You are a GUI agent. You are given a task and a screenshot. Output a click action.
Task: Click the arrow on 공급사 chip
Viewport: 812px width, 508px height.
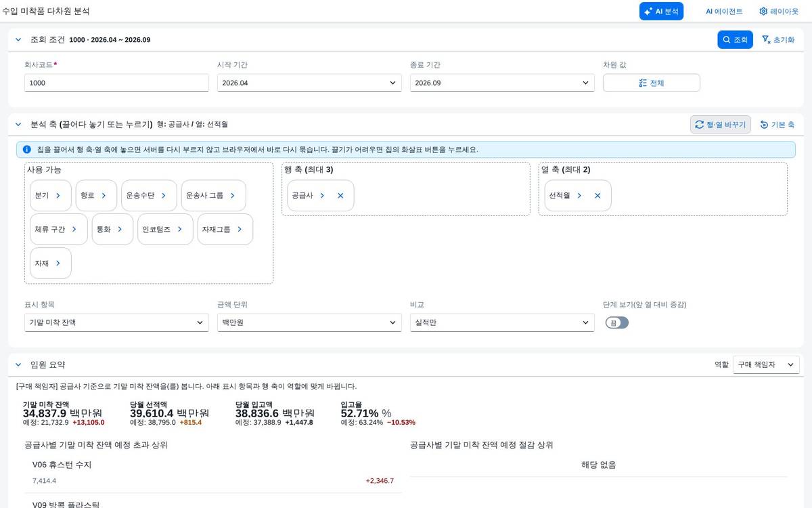click(322, 195)
